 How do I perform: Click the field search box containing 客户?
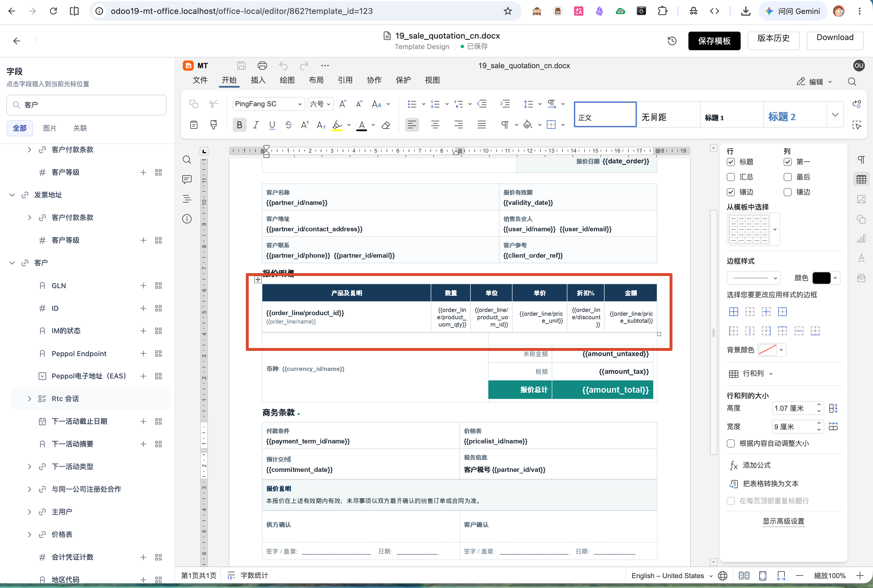(86, 105)
